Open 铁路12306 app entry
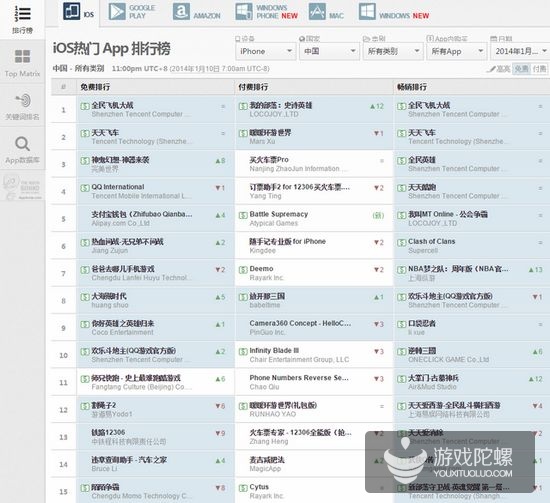 pos(108,432)
